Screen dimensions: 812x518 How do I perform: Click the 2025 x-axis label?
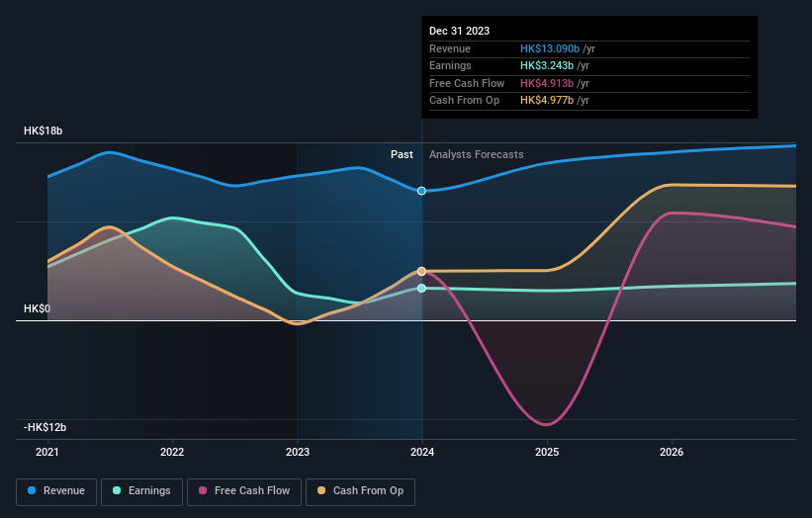pyautogui.click(x=547, y=452)
